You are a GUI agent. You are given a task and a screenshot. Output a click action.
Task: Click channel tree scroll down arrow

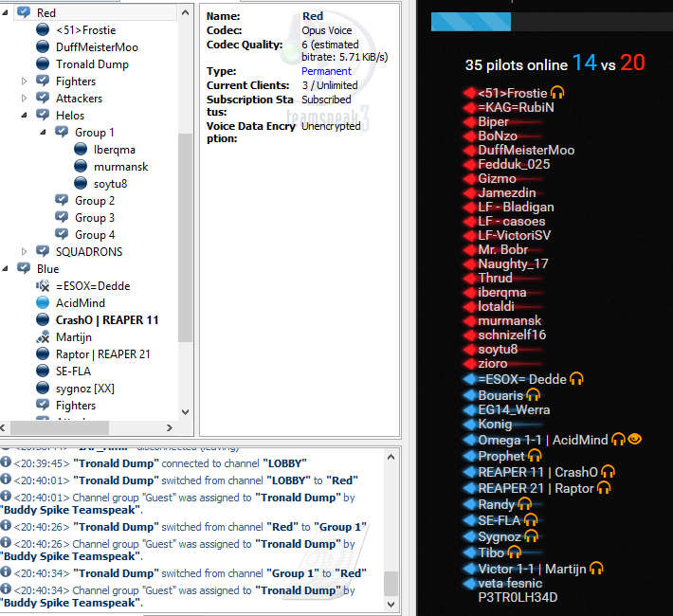(x=186, y=412)
